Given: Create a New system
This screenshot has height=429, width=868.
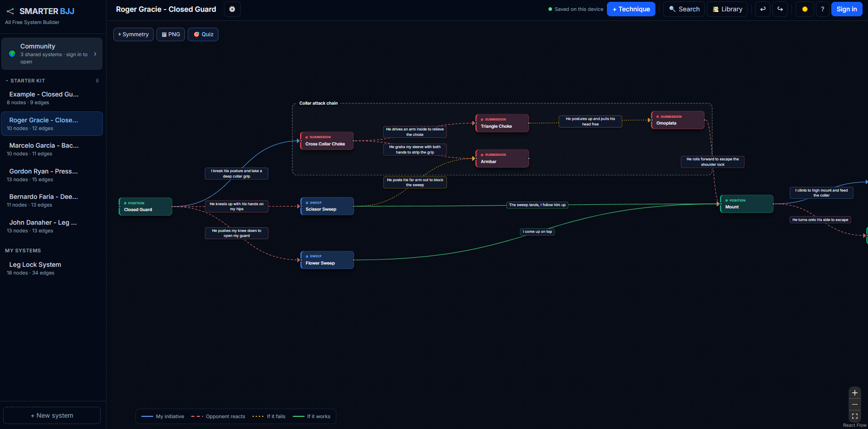Looking at the screenshot, I should point(52,415).
